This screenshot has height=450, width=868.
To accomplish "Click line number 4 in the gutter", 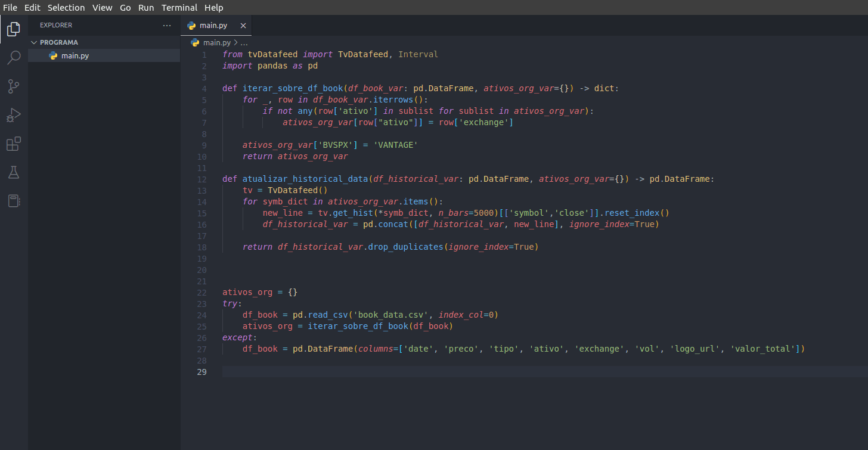I will click(204, 88).
